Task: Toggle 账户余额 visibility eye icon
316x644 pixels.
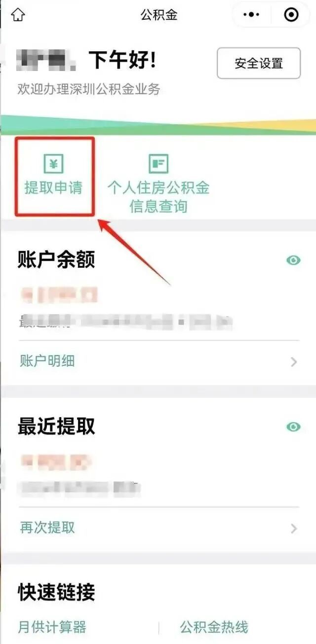Action: (293, 260)
